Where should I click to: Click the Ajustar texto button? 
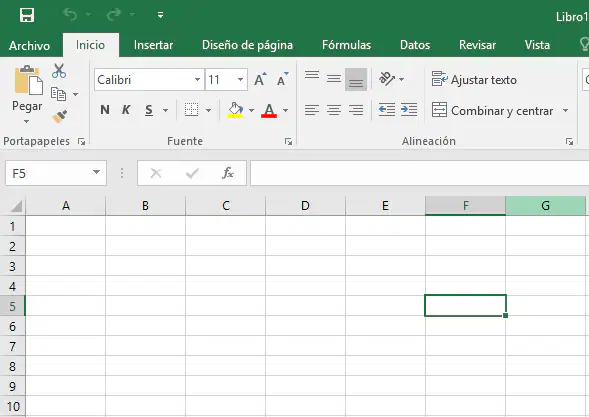(474, 80)
